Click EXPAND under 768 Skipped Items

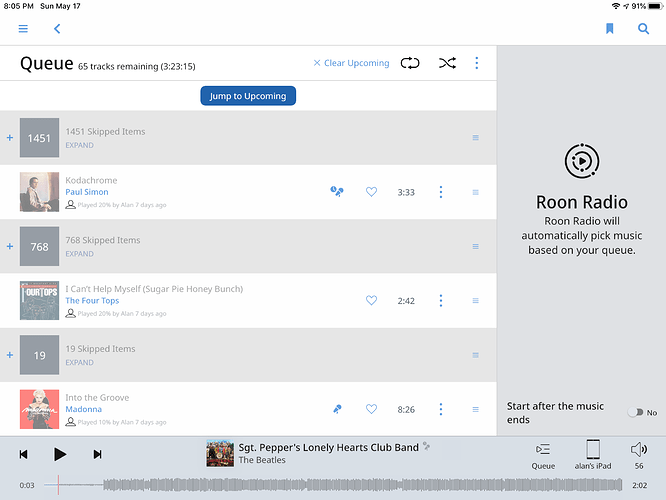pyautogui.click(x=79, y=254)
